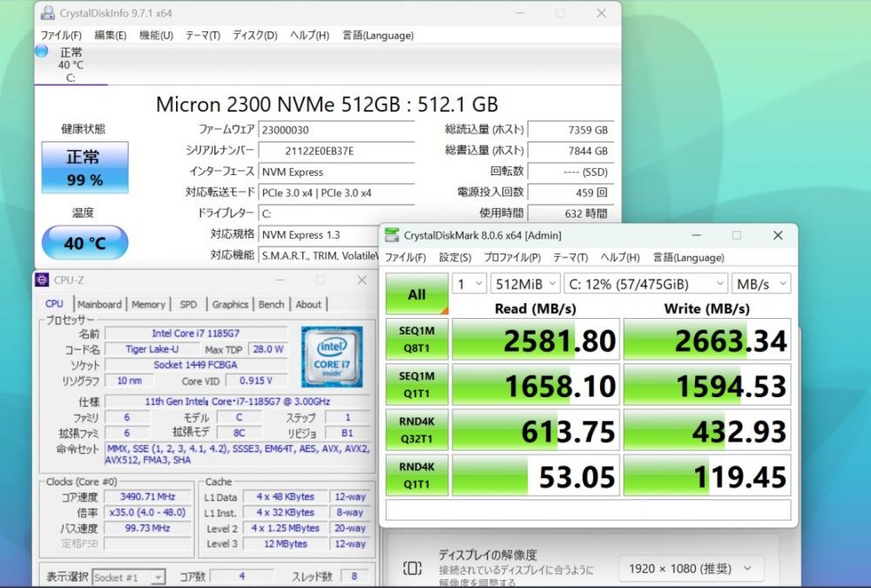
Task: Click the total host reads value 7359 GB
Action: (x=571, y=130)
